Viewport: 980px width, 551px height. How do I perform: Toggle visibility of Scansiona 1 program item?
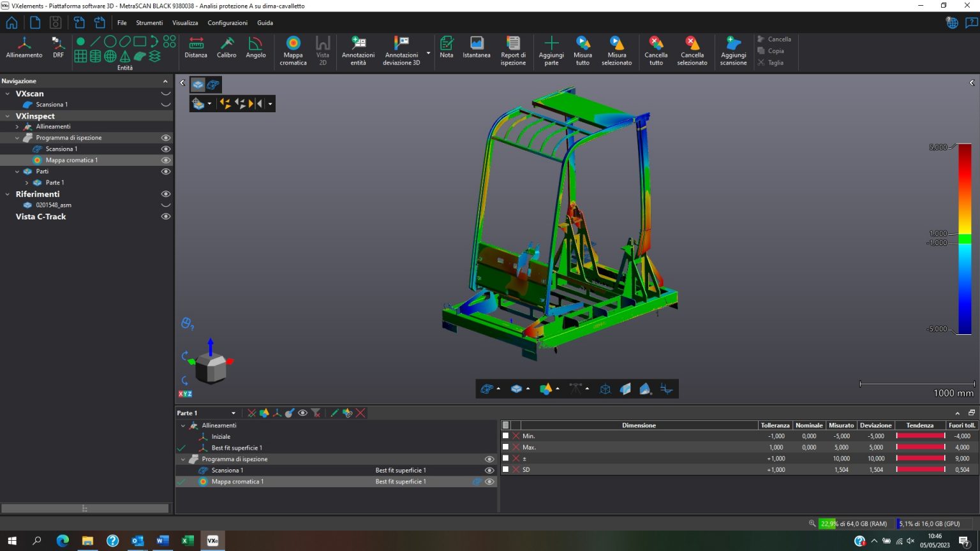point(165,149)
